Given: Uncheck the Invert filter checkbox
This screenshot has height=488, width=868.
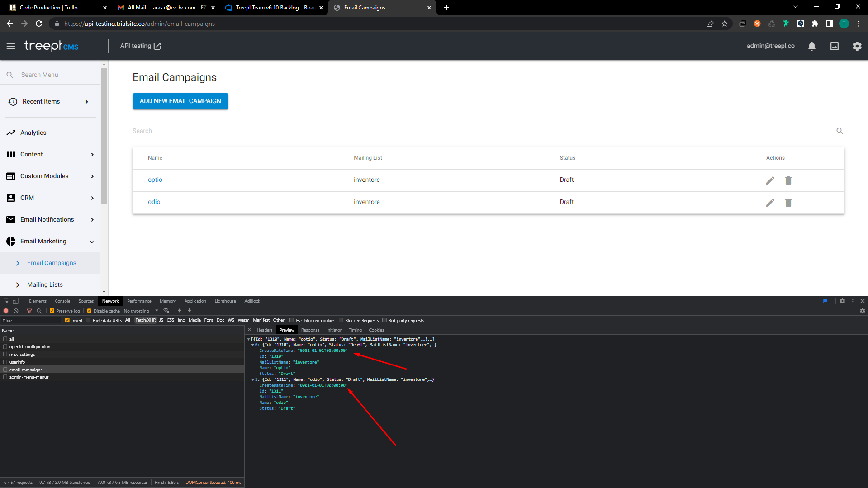Looking at the screenshot, I should point(67,321).
